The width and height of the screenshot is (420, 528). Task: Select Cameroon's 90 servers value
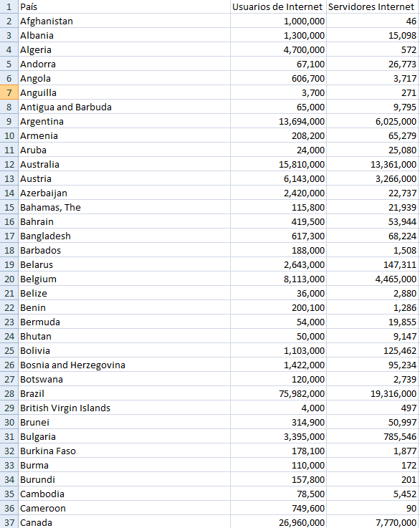coord(373,507)
